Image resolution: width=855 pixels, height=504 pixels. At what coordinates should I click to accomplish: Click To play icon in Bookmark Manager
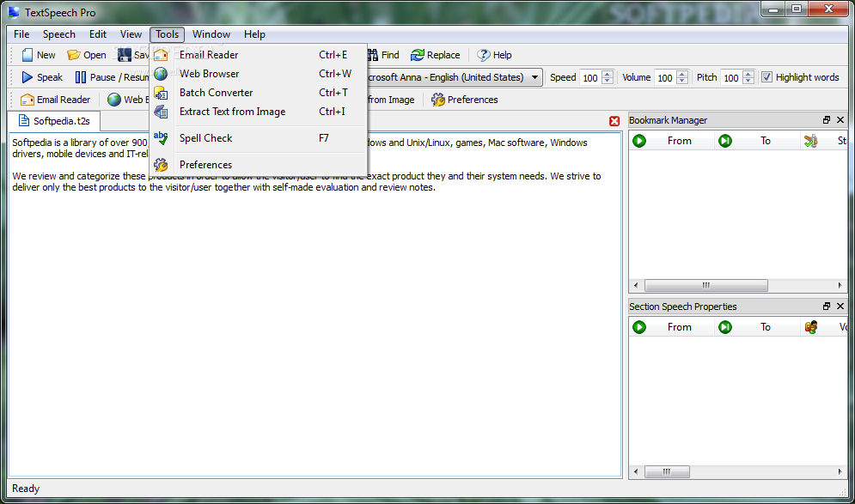(725, 141)
